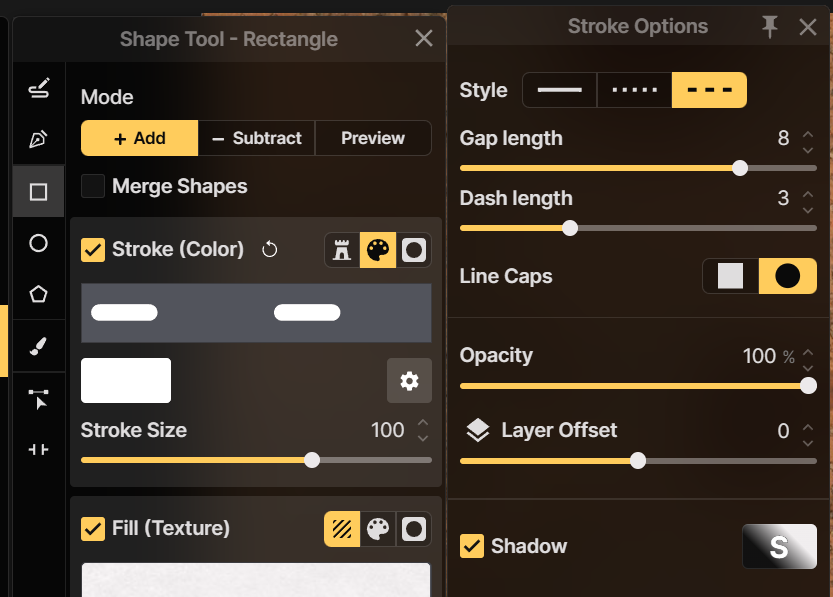Uncheck the Stroke (Color) checkbox
Image resolution: width=833 pixels, height=597 pixels.
(x=93, y=250)
